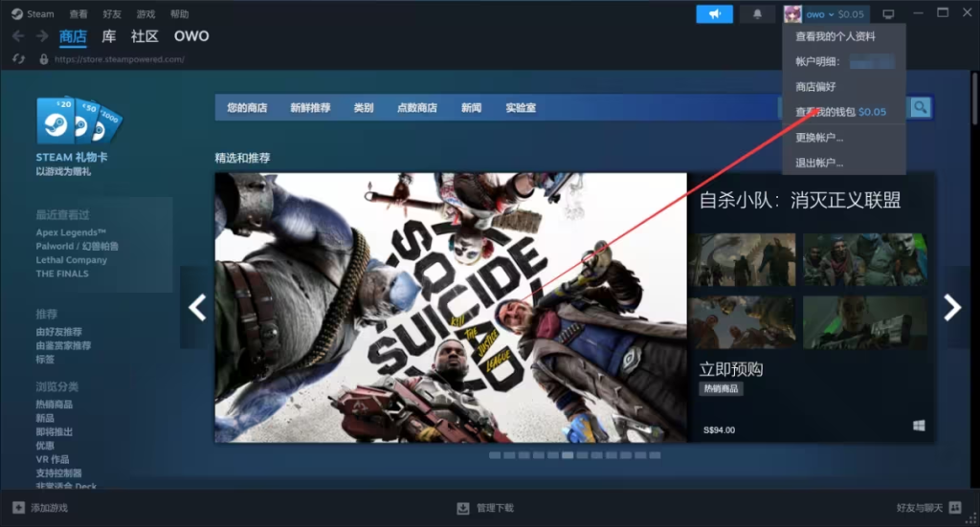
Task: Open the 新鲜推荐 store menu
Action: pos(311,107)
